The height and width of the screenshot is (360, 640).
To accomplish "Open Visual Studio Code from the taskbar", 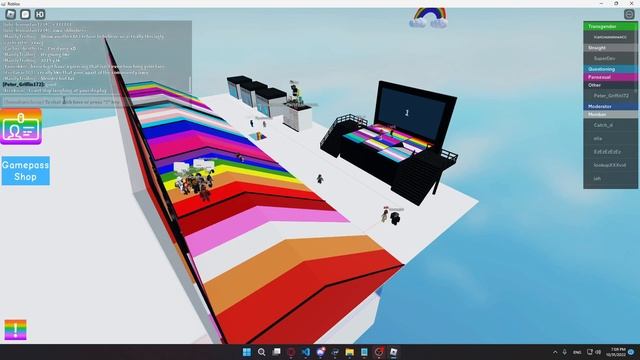I will coord(306,352).
